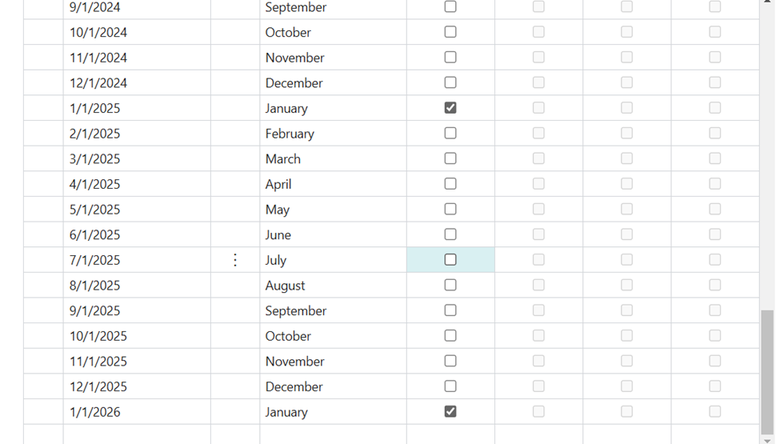Select the June name cell for 6/1/2025
The width and height of the screenshot is (780, 444).
point(333,235)
